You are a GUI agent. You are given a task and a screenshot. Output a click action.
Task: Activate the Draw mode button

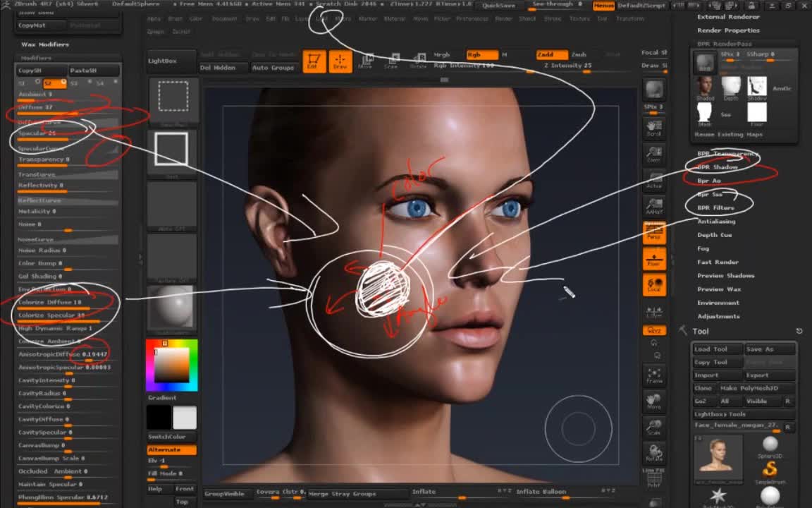(x=340, y=61)
